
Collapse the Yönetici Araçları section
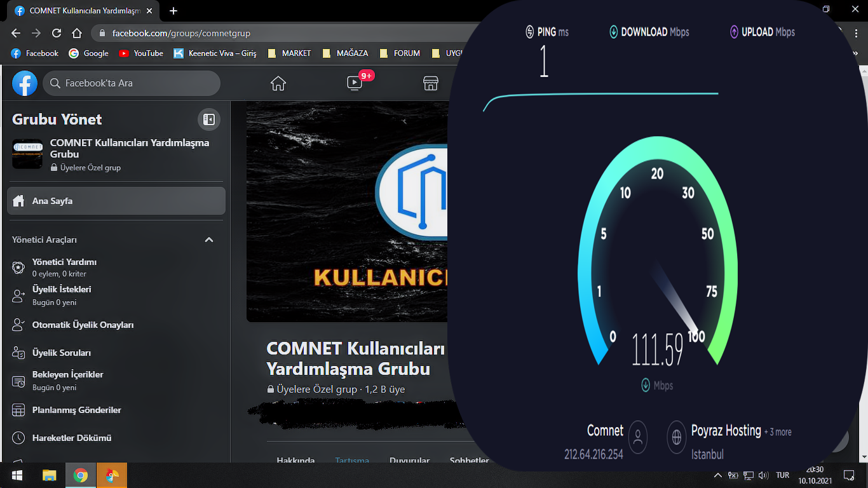coord(209,240)
